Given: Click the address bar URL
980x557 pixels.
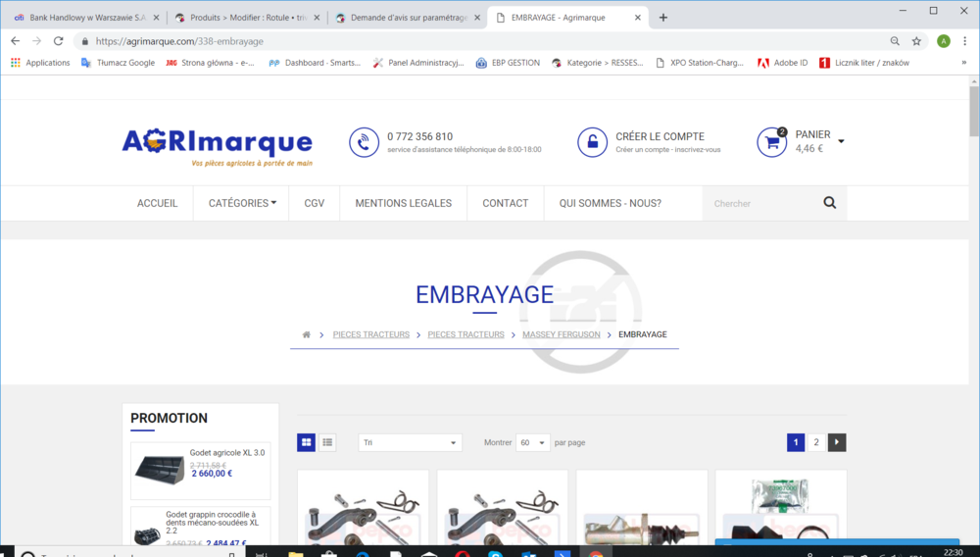Looking at the screenshot, I should click(179, 41).
